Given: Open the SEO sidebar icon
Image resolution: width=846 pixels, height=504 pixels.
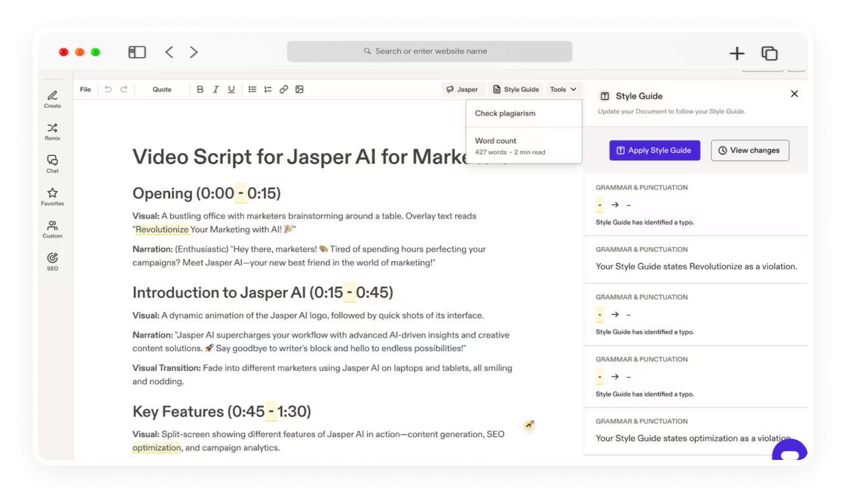Looking at the screenshot, I should click(52, 261).
